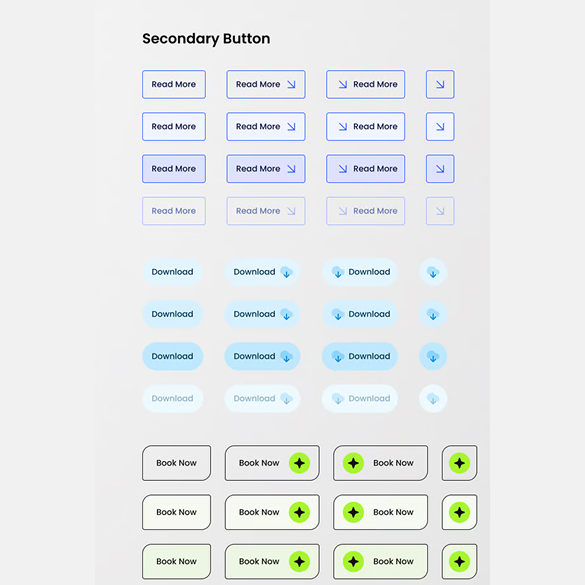Click the faded disabled cloud-only download button
This screenshot has width=585, height=585.
pos(433,398)
